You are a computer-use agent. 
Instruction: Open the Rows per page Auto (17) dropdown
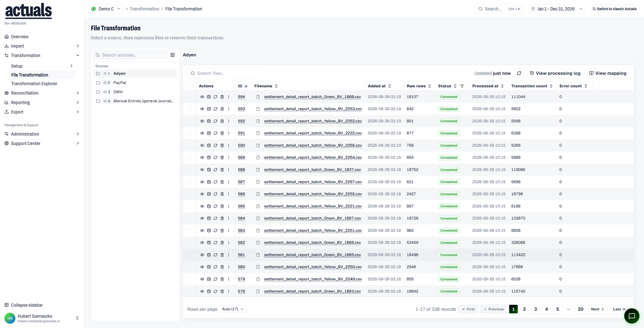click(233, 309)
